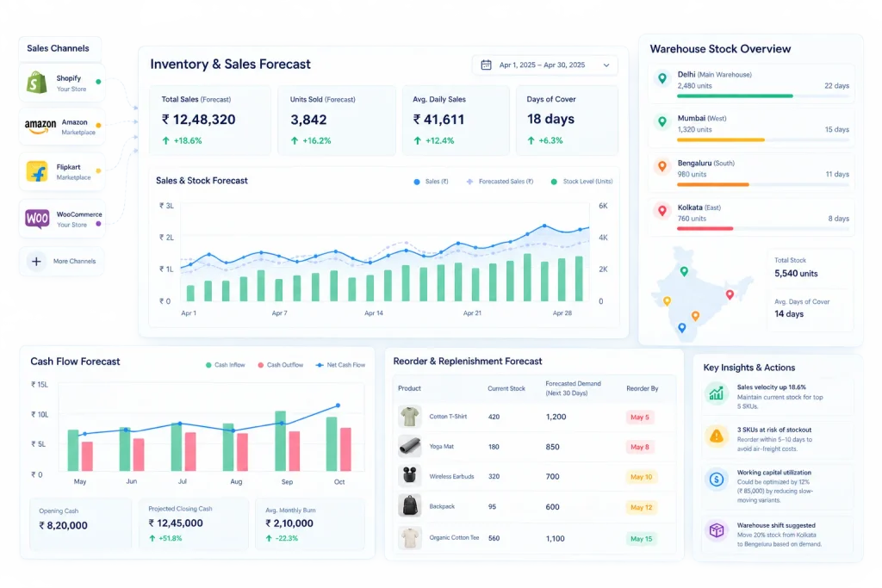The height and width of the screenshot is (588, 882).
Task: Click the Total Stock 5,540 units value
Action: [796, 274]
